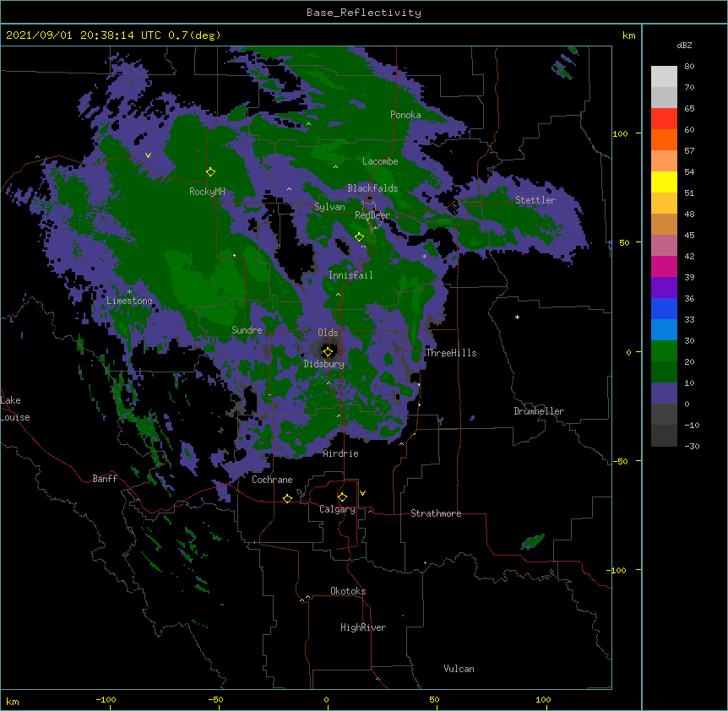Image resolution: width=728 pixels, height=711 pixels.
Task: Click the Base_Reflectivity title text
Action: pos(364,13)
